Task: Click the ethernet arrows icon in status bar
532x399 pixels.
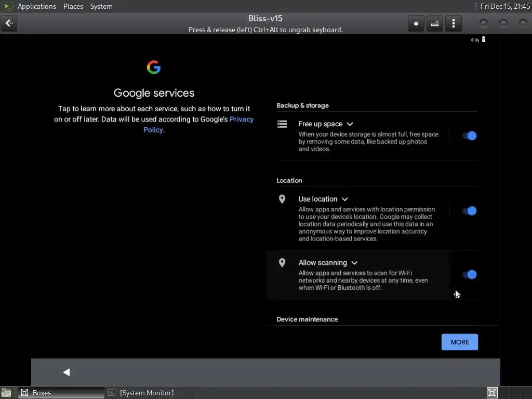Action: click(x=475, y=40)
